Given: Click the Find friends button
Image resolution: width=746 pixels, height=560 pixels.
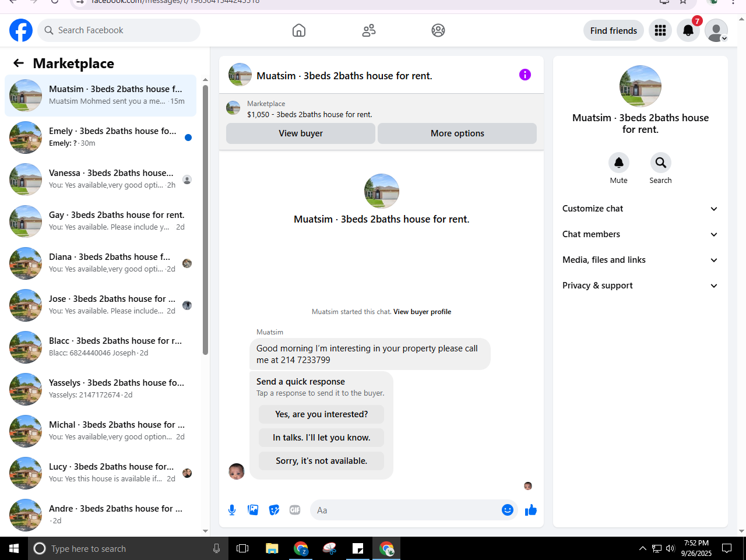Looking at the screenshot, I should coord(614,30).
